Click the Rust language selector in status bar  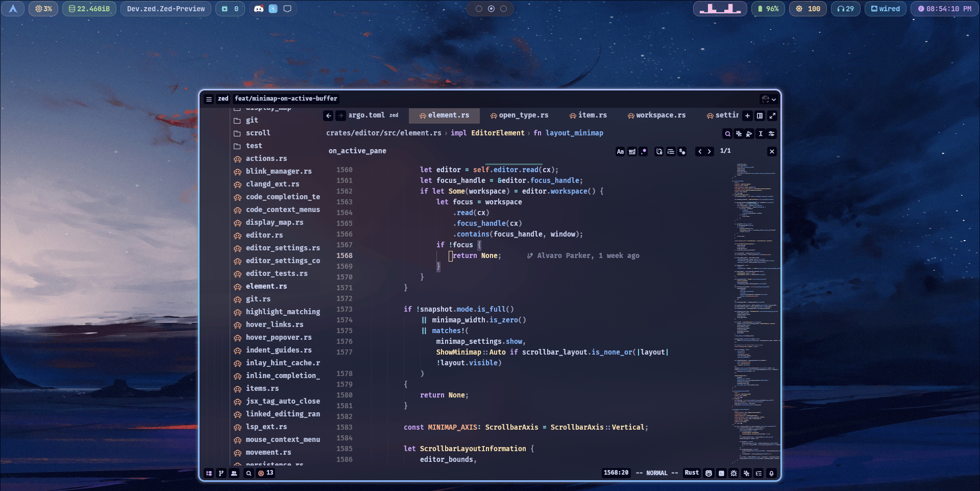692,473
